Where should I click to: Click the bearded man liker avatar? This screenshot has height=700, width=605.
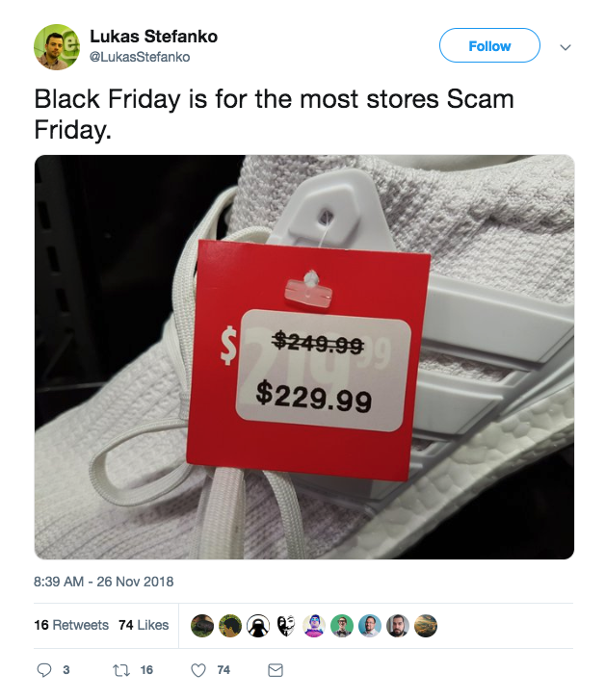click(x=398, y=626)
